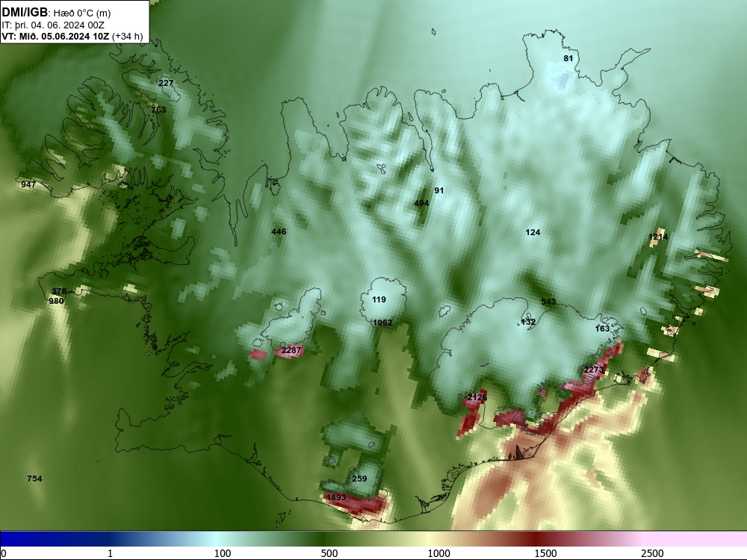Click the value label 2126
This screenshot has width=747, height=560.
(x=477, y=397)
